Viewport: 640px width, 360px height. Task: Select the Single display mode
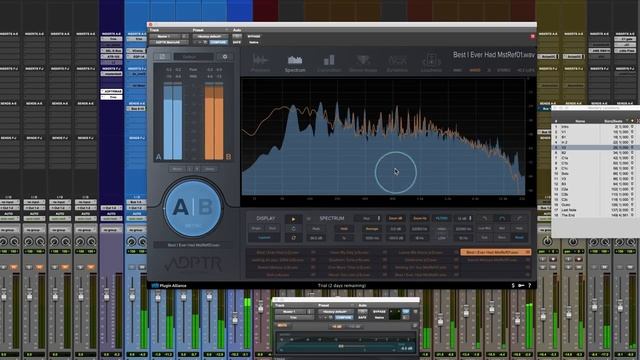point(256,228)
